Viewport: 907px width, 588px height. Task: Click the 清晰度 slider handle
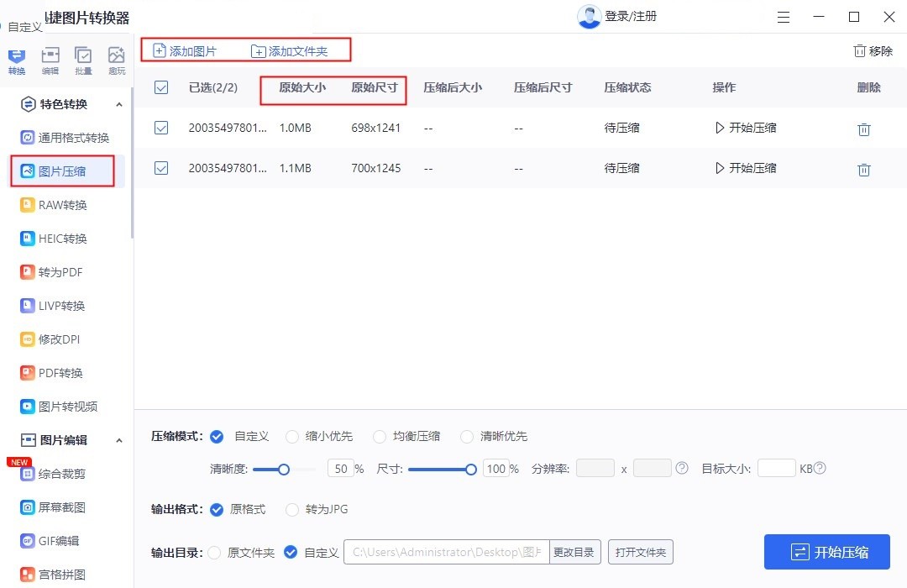point(284,470)
